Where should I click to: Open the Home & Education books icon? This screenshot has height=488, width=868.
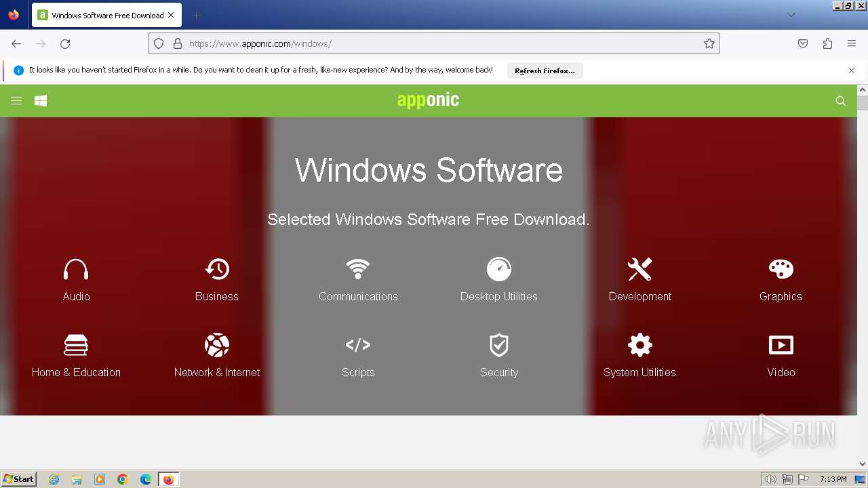click(x=76, y=345)
